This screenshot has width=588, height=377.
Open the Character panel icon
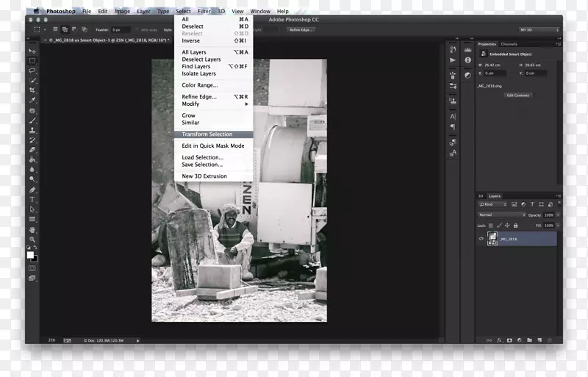pos(453,117)
